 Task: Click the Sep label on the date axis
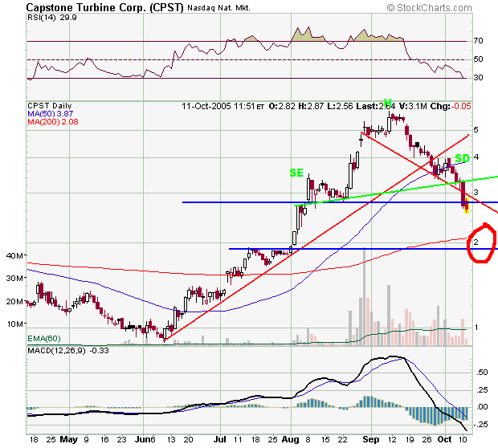pyautogui.click(x=371, y=439)
